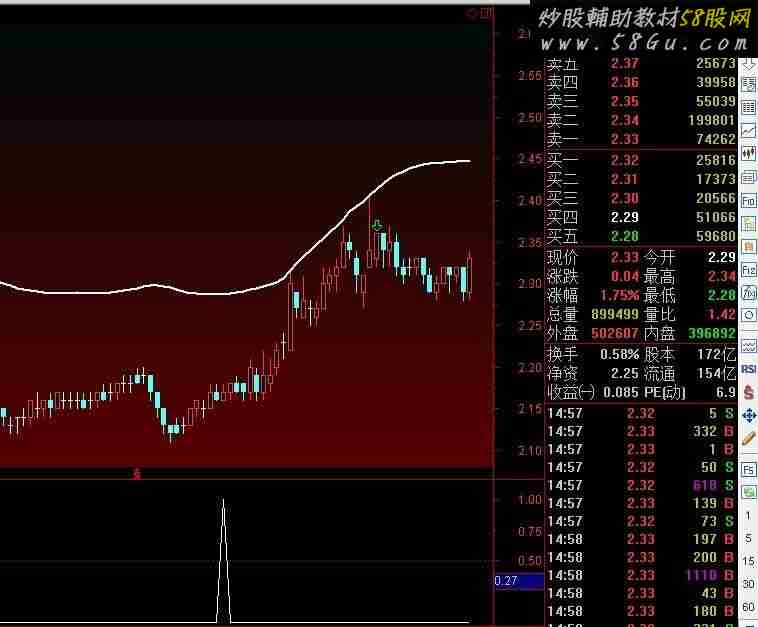Click the 换手 value 0.58%
758x627 pixels.
click(620, 354)
